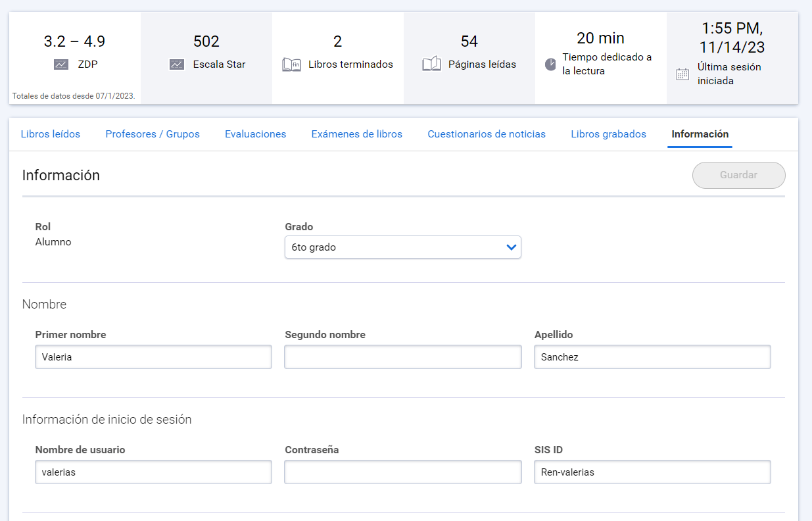The image size is (812, 521).
Task: Click the Totales de datos desde 07/1/2023 note
Action: click(x=74, y=96)
